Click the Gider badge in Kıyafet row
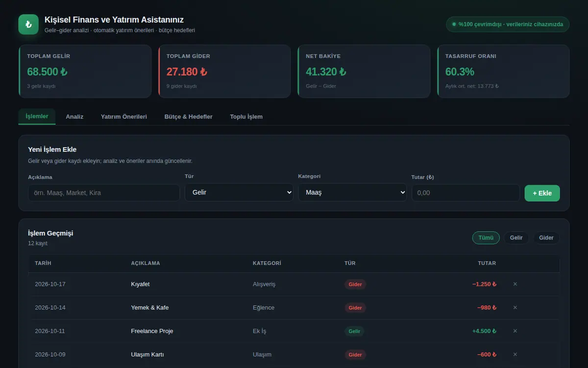588x368 pixels. (355, 284)
